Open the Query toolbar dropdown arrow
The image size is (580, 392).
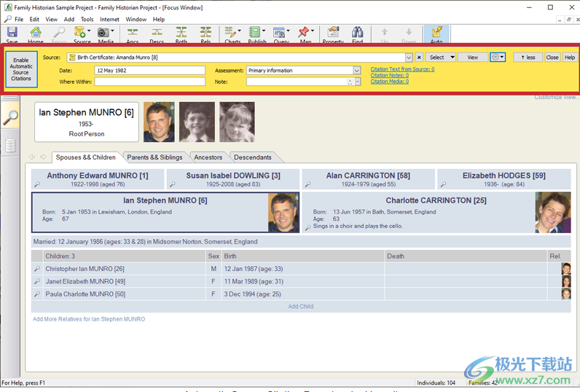tap(288, 31)
